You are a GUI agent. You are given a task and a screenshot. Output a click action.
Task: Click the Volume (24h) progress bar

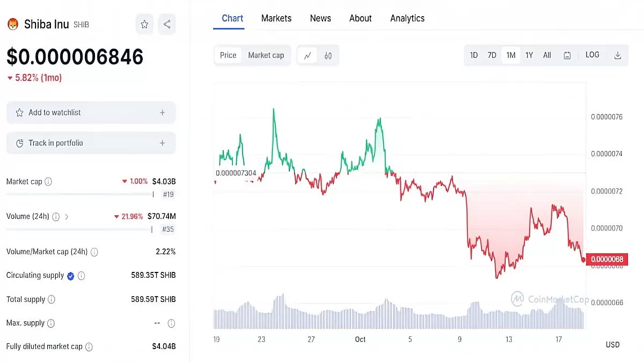pos(79,229)
